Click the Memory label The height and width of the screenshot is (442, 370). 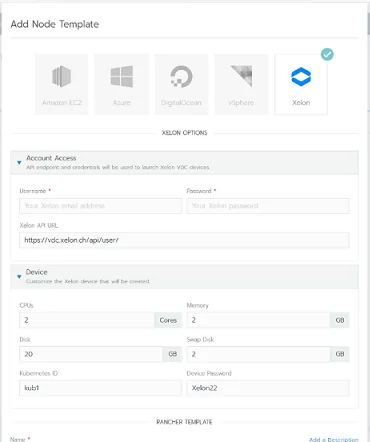(x=197, y=305)
